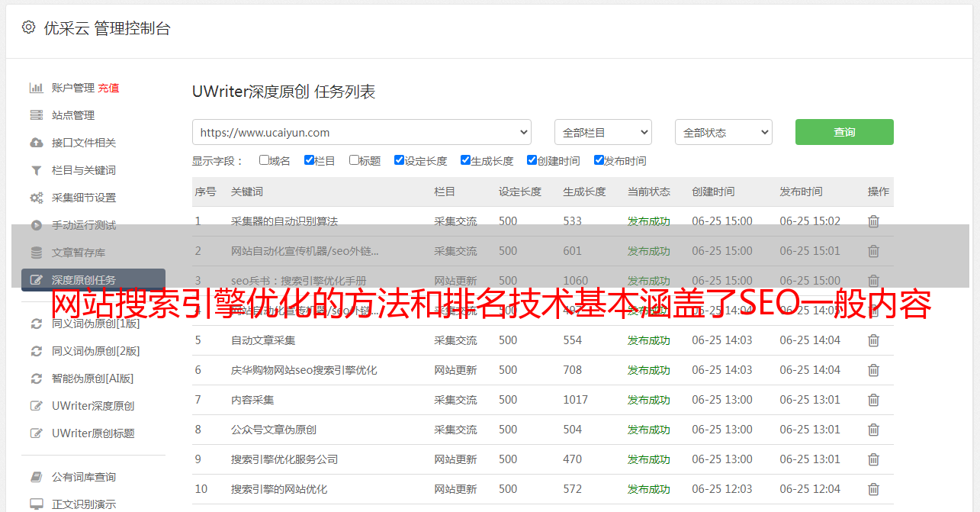Click trash icon for 内容采集 row
980x512 pixels.
873,400
